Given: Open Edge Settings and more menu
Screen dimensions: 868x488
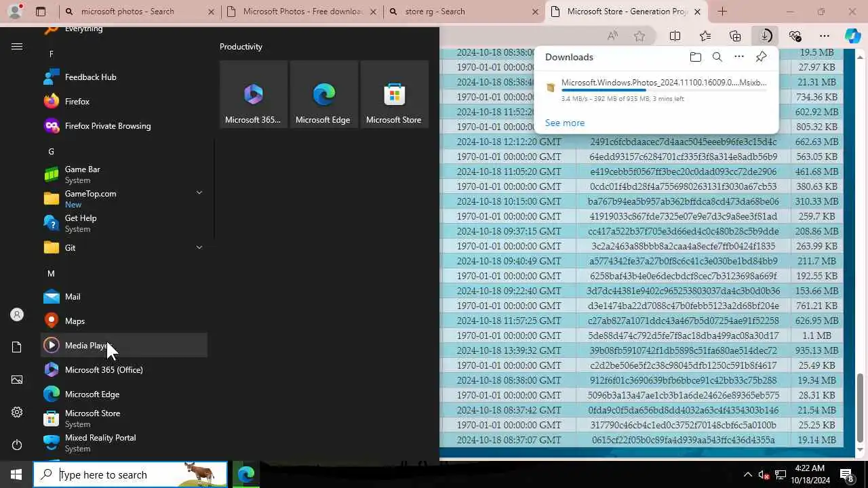Looking at the screenshot, I should pos(825,36).
